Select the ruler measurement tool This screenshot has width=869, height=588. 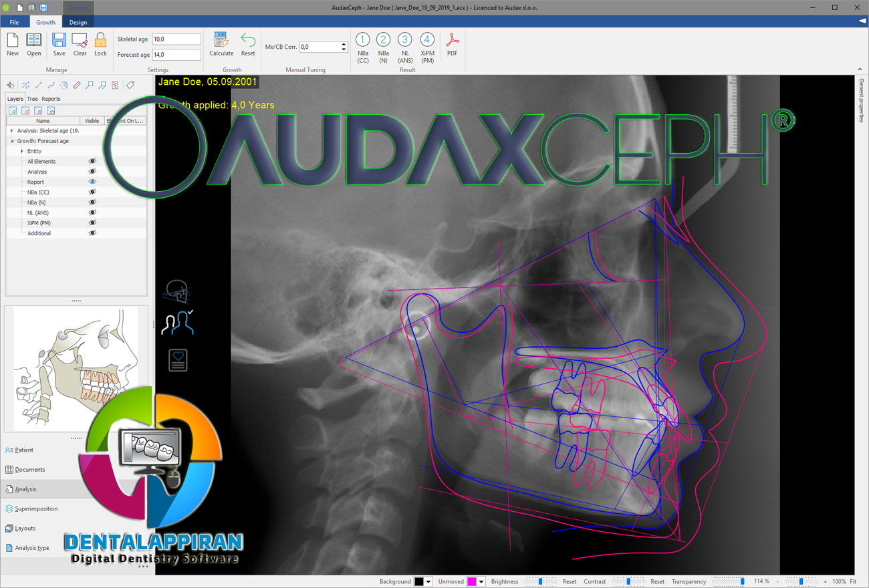point(77,86)
